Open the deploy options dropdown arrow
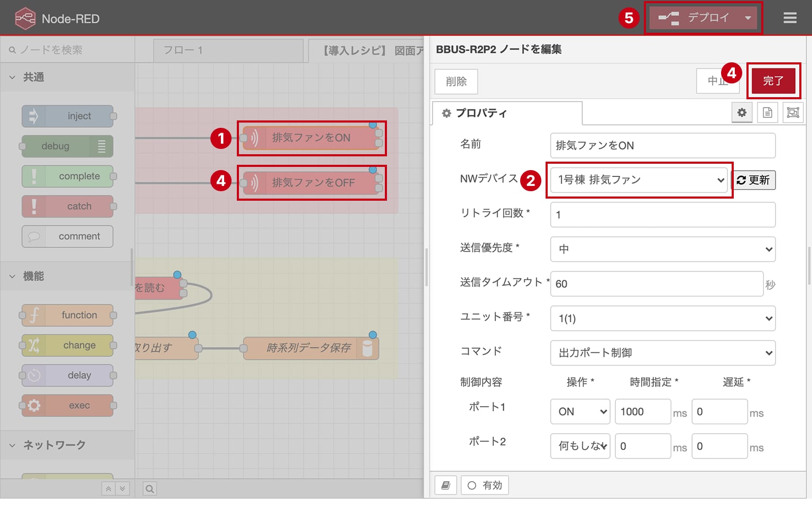The image size is (812, 506). coord(748,18)
